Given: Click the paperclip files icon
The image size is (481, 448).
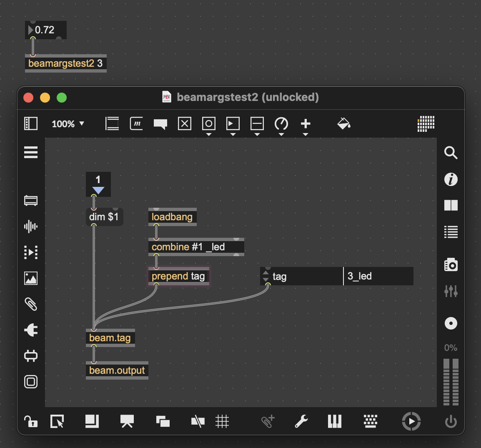Looking at the screenshot, I should (x=31, y=304).
